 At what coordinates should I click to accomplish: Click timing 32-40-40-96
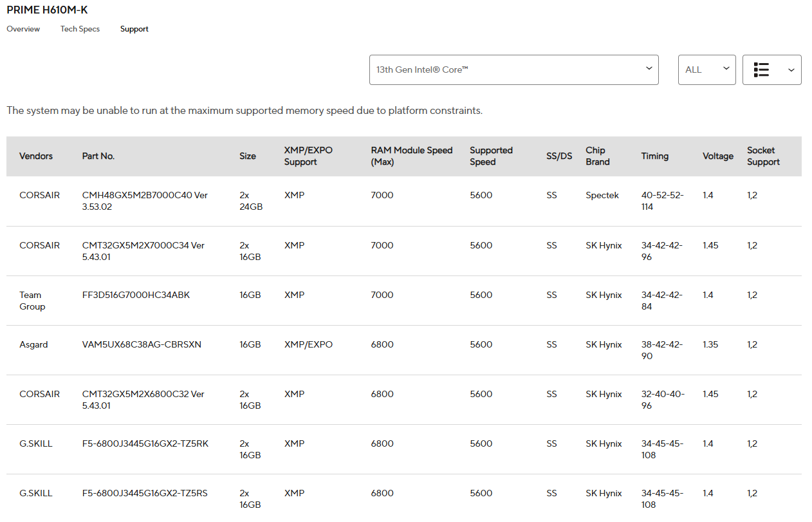pos(662,400)
